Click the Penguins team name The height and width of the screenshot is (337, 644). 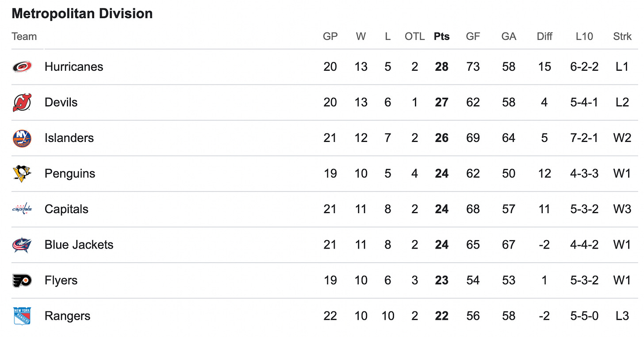[x=70, y=174]
